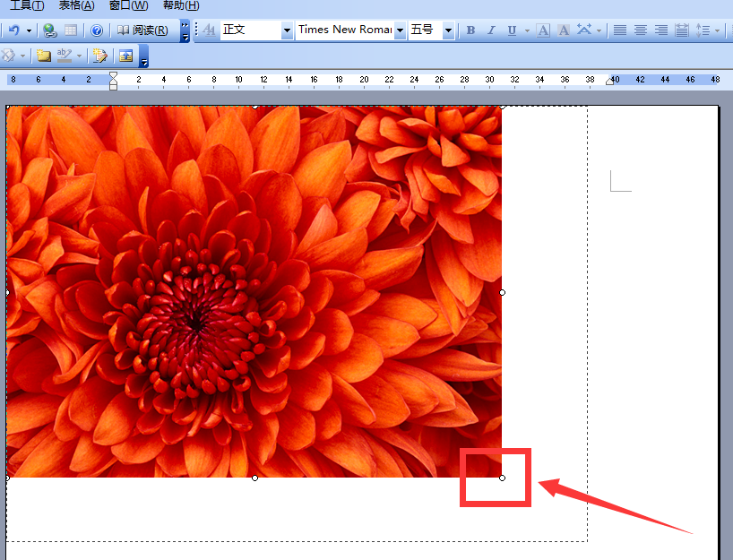Expand the font name dropdown arrow
The image size is (733, 560).
(x=401, y=30)
